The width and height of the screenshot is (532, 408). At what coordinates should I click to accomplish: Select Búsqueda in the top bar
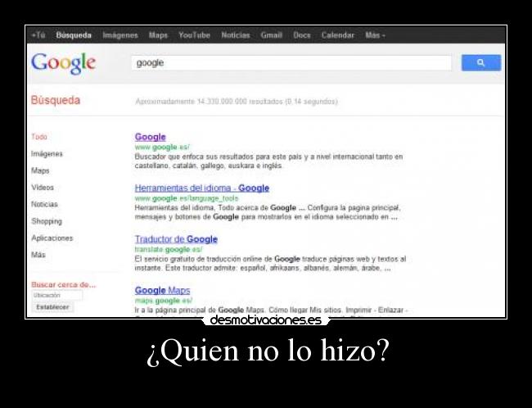click(74, 35)
